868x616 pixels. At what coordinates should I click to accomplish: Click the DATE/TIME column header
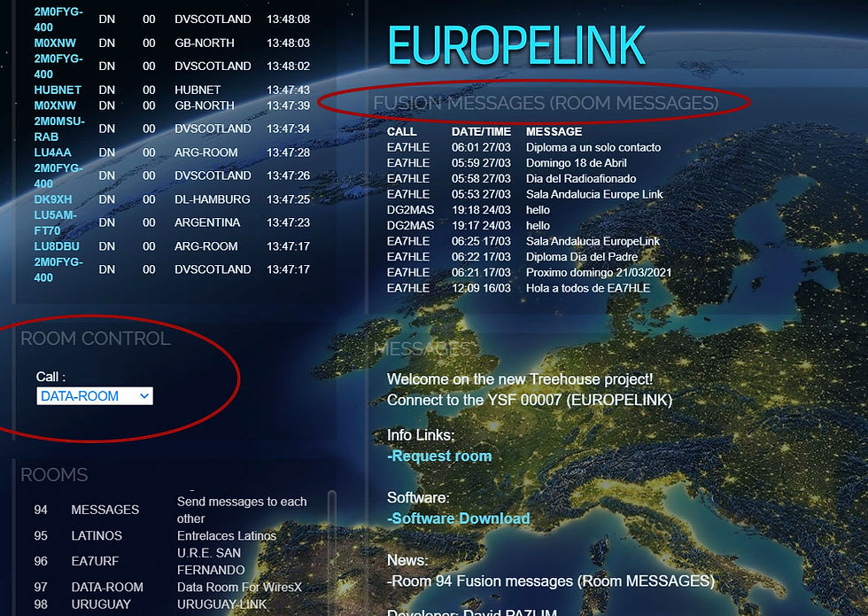[481, 132]
